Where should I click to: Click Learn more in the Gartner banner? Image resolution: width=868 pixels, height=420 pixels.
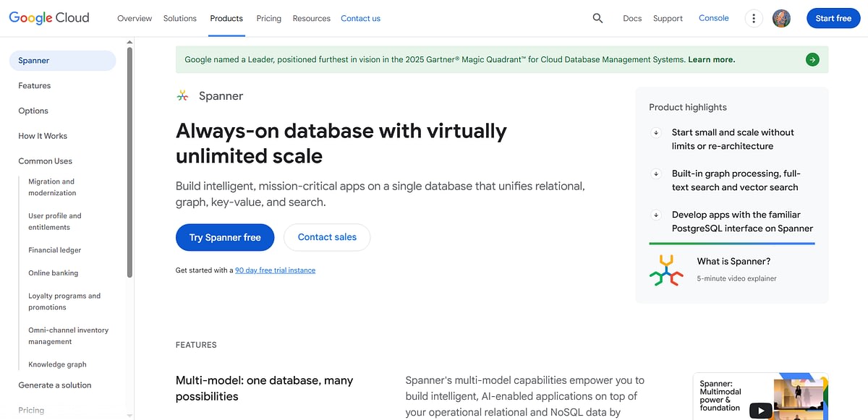(712, 59)
